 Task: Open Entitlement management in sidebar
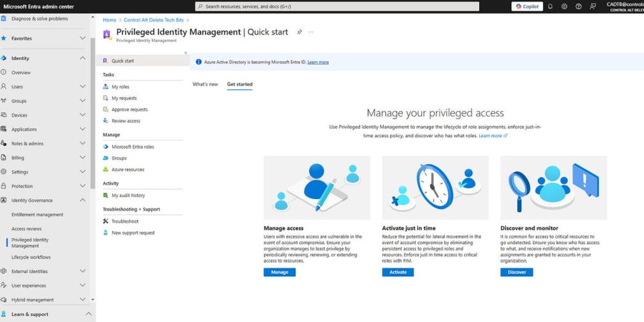(x=37, y=214)
